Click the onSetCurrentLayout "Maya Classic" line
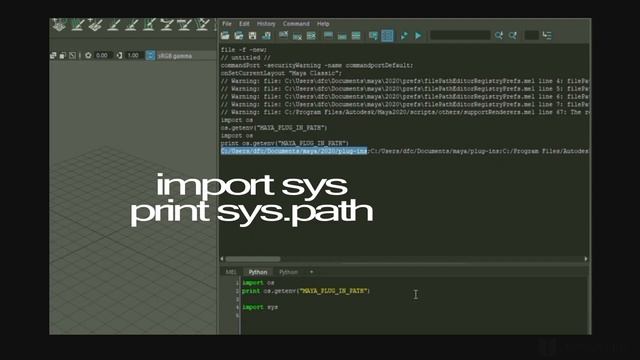Viewport: 640px width, 360px height. click(281, 73)
